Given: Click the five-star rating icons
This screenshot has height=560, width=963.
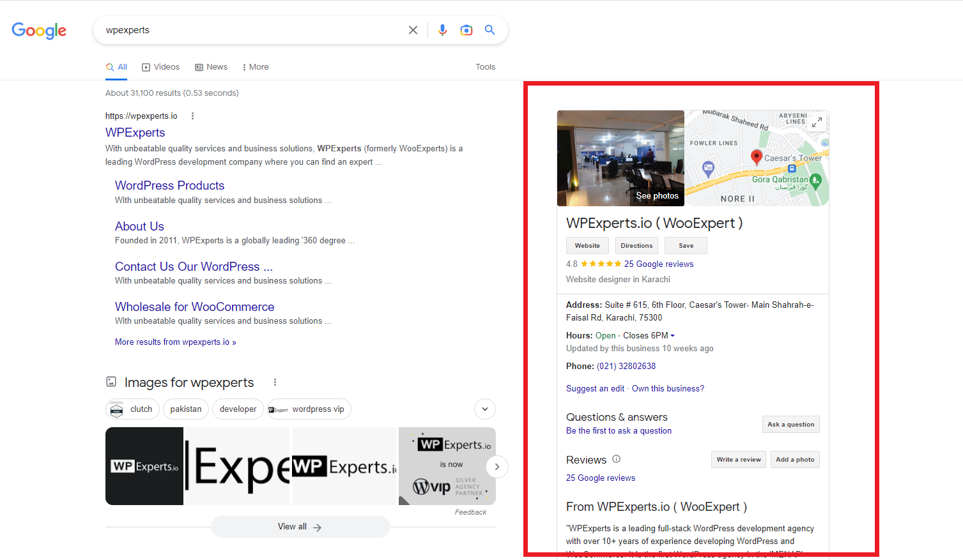Looking at the screenshot, I should [601, 264].
